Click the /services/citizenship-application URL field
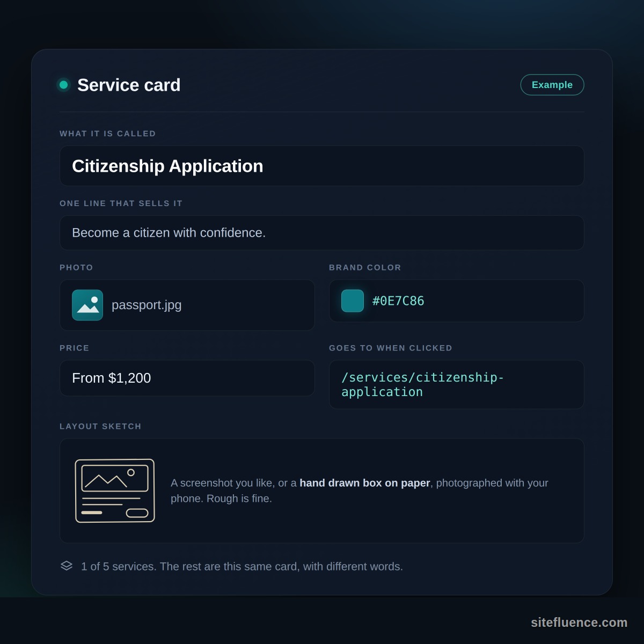Image resolution: width=644 pixels, height=644 pixels. (x=457, y=384)
